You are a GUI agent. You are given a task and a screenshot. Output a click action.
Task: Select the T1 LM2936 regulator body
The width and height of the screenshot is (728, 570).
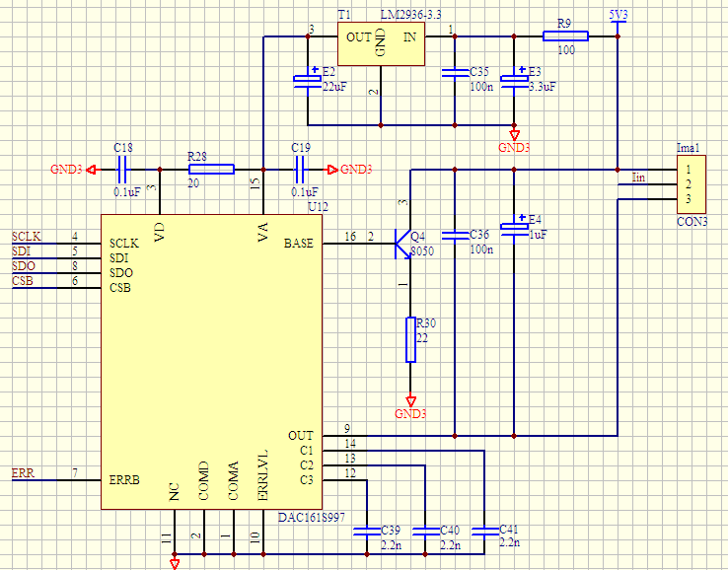tap(381, 43)
